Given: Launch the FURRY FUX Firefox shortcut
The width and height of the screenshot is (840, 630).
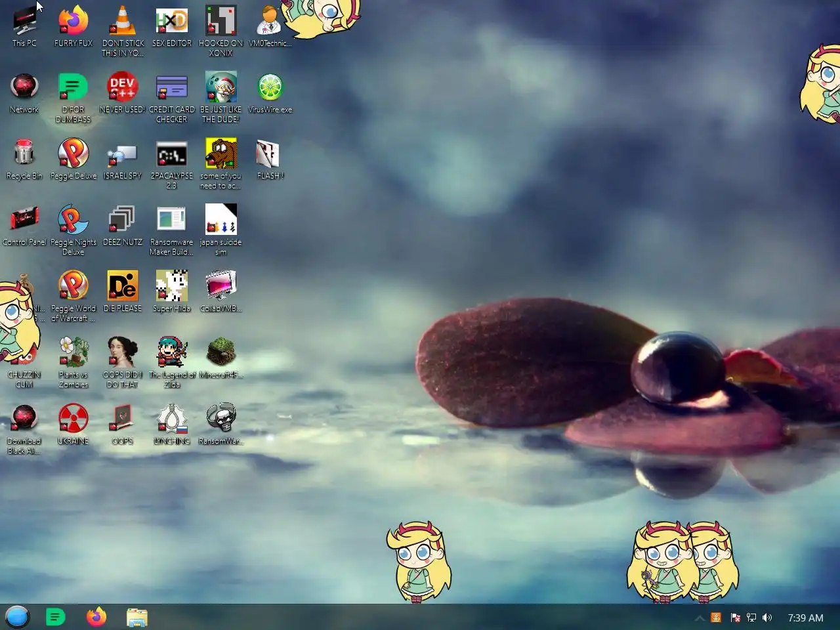Looking at the screenshot, I should [x=73, y=27].
